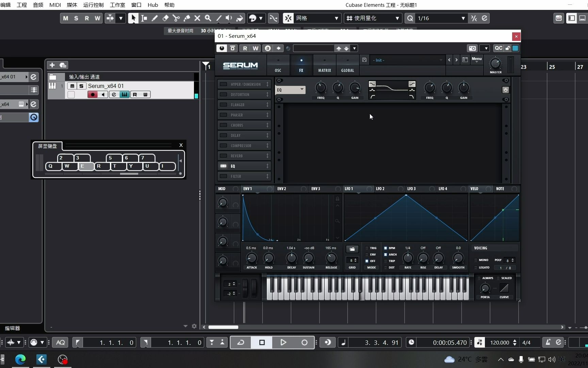Disable the EQ effect toggle
Image resolution: width=588 pixels, height=368 pixels.
pyautogui.click(x=224, y=166)
